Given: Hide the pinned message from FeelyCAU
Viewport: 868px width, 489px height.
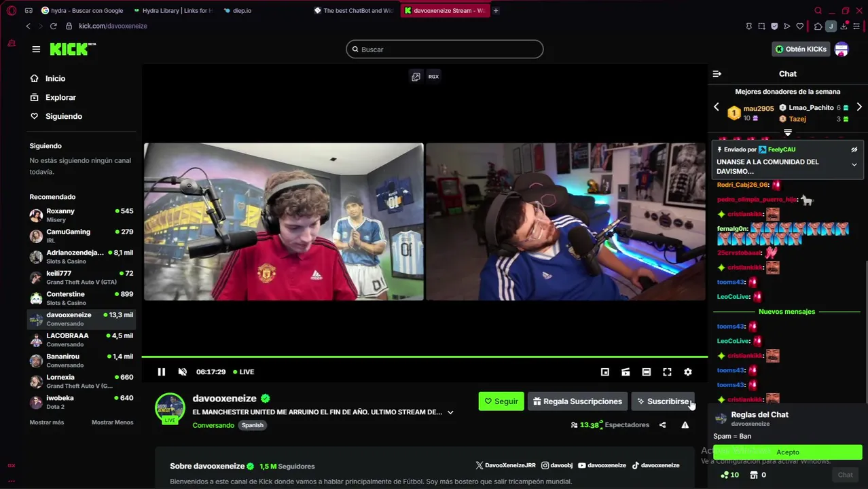Looking at the screenshot, I should tap(854, 149).
